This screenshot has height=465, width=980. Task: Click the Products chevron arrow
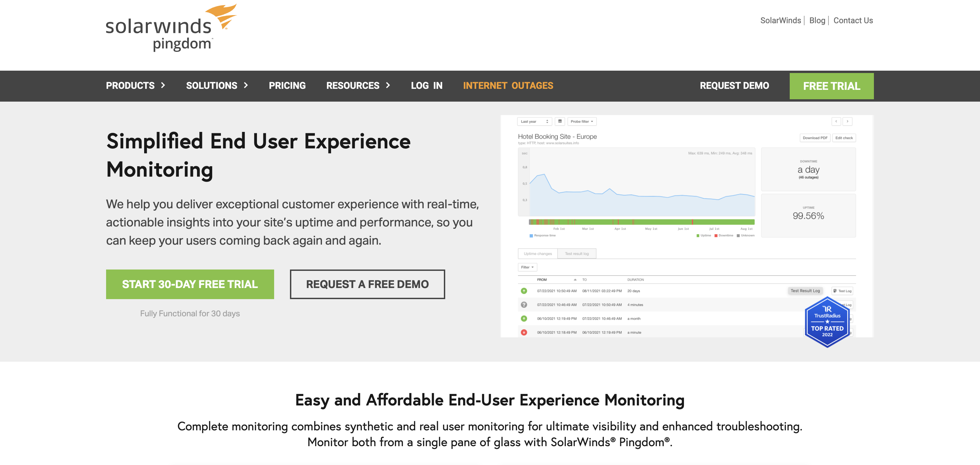163,85
